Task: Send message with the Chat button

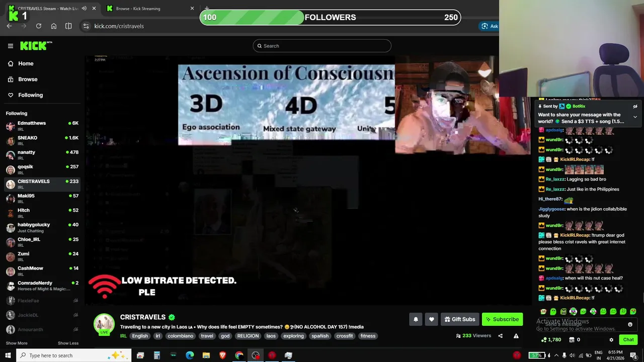Action: [x=628, y=340]
